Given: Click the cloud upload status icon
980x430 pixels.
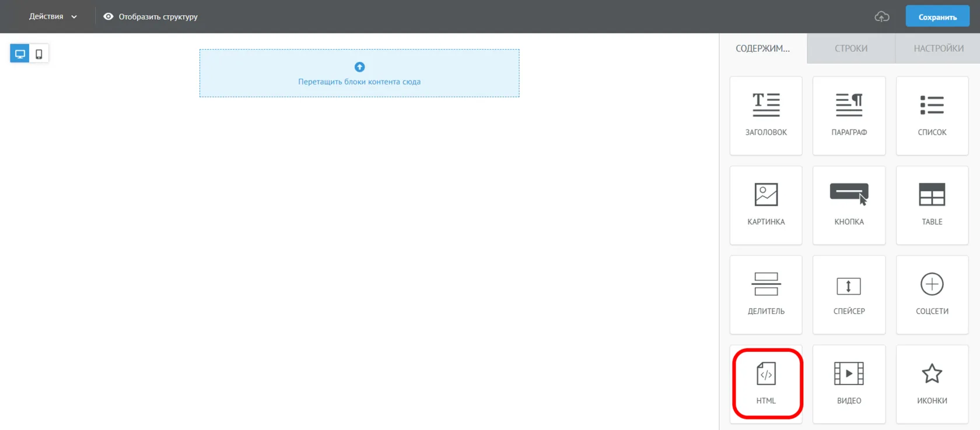Looking at the screenshot, I should tap(882, 16).
